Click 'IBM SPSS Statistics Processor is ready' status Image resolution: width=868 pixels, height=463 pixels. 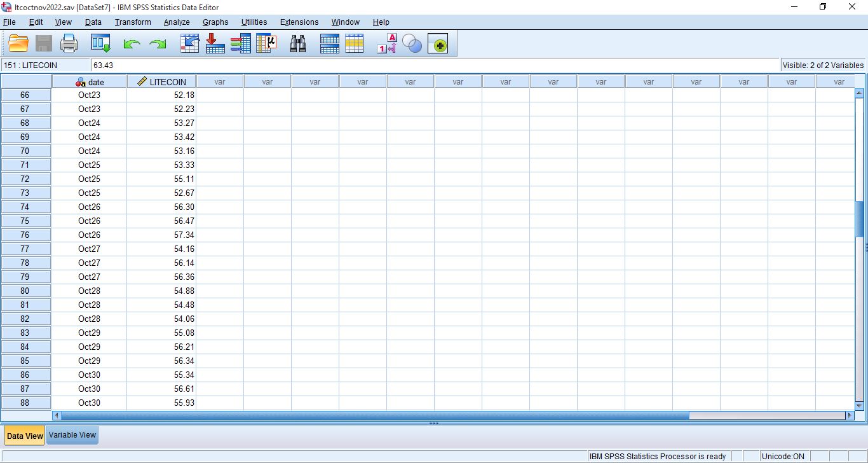coord(658,456)
